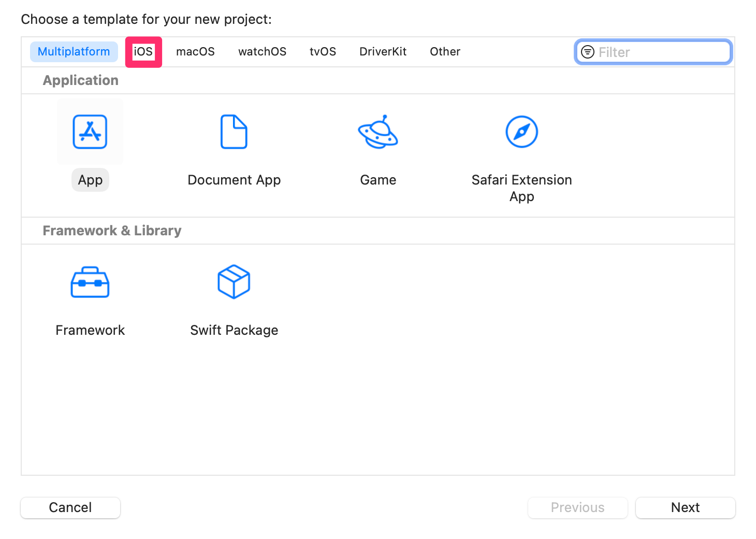Click the filter icon in search field
The image size is (756, 539).
588,52
